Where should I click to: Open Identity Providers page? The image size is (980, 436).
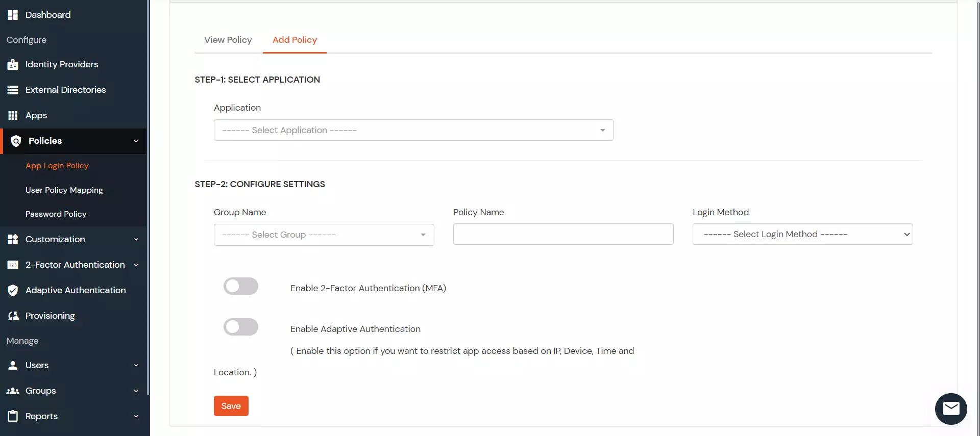pyautogui.click(x=62, y=64)
